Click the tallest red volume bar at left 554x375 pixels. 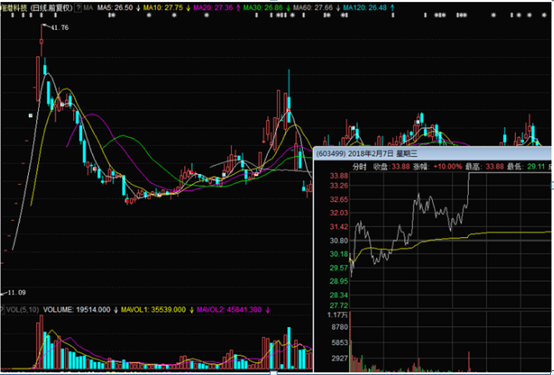click(41, 342)
